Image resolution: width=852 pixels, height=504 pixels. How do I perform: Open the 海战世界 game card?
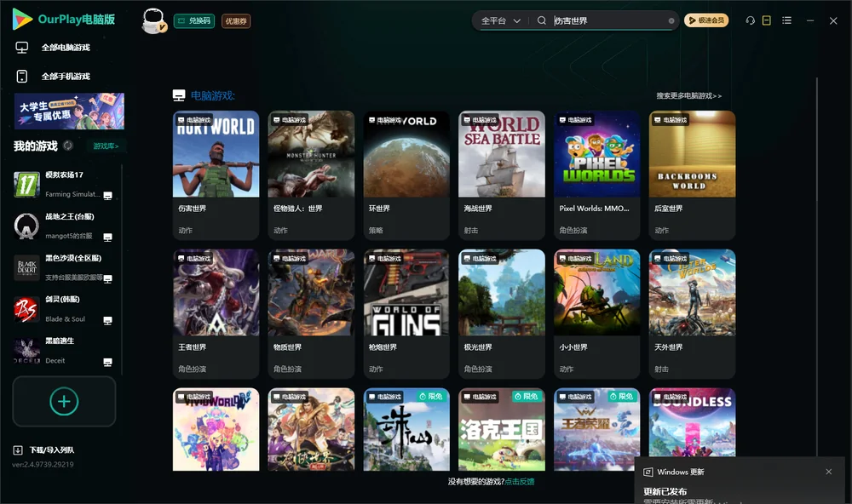tap(502, 175)
